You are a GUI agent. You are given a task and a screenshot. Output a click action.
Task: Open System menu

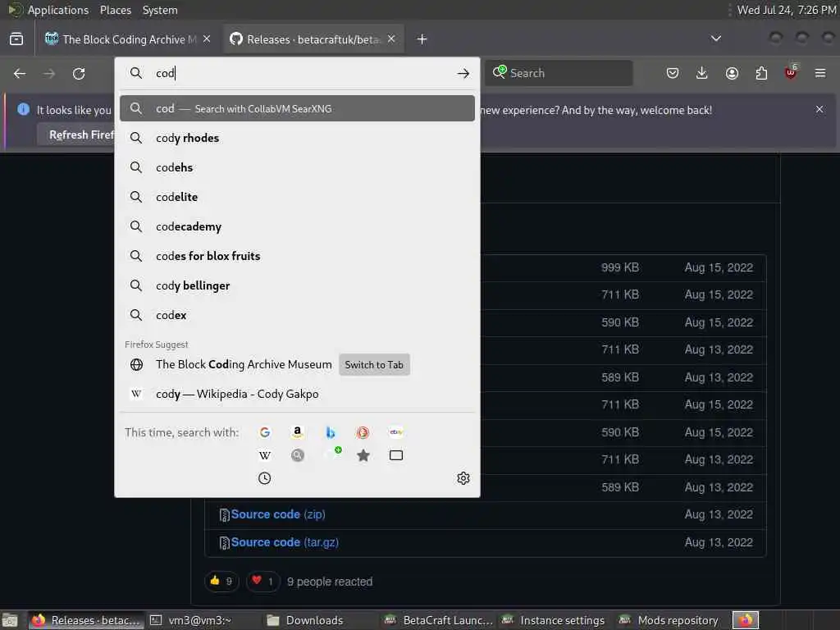pos(160,10)
